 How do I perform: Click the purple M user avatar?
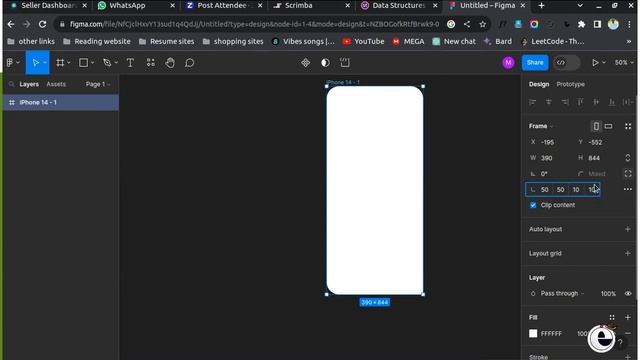(508, 62)
